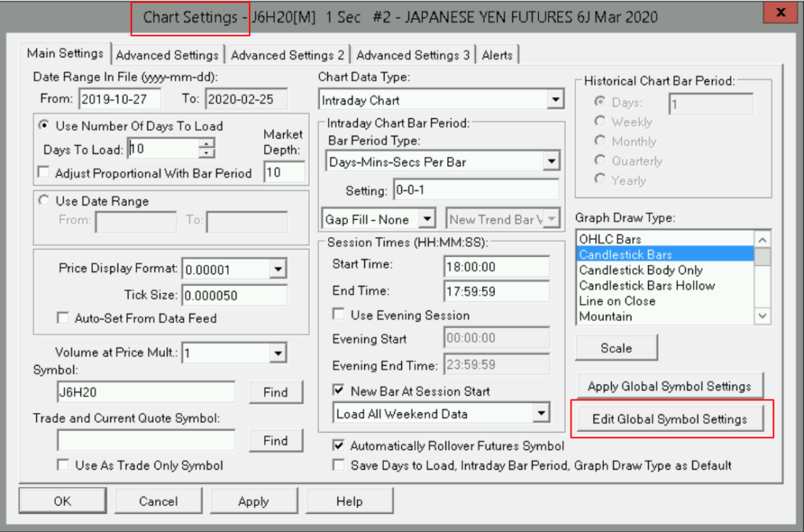Click the Session Start Time field
This screenshot has height=532, width=804.
497,266
